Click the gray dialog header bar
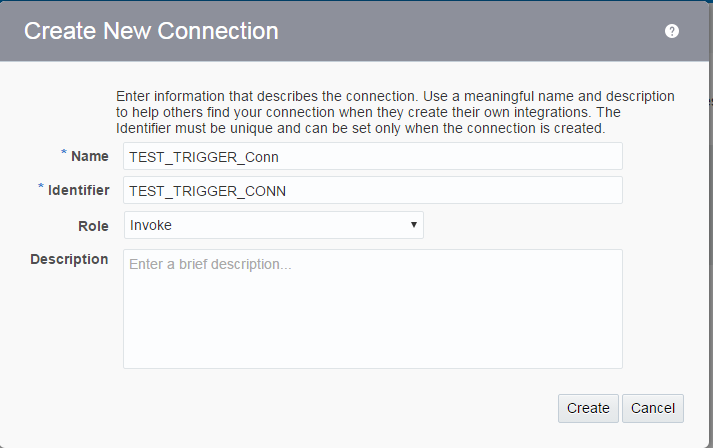This screenshot has width=713, height=448. 450,31
